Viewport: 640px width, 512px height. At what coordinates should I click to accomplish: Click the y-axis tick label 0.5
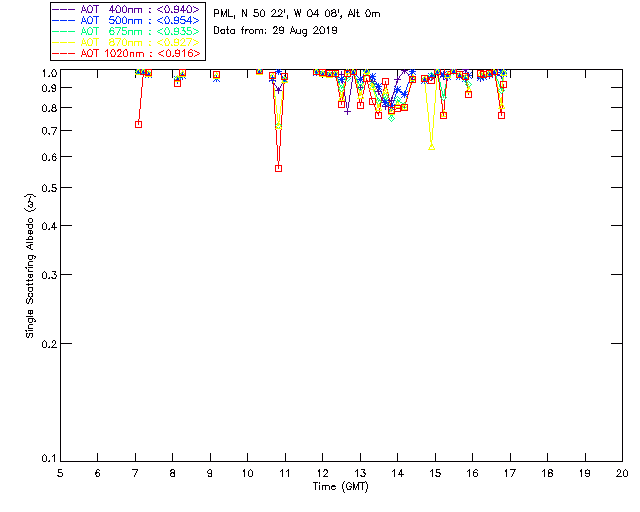pos(49,188)
